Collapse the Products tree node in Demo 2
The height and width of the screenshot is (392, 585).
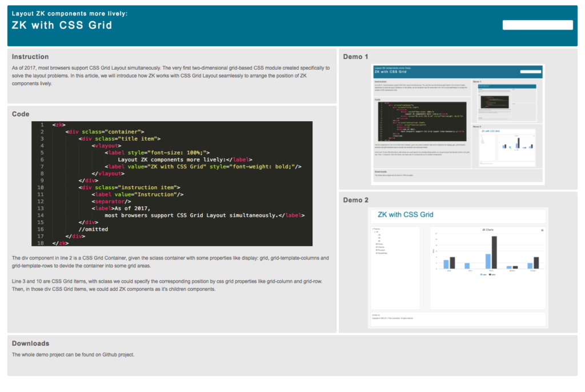pos(372,229)
